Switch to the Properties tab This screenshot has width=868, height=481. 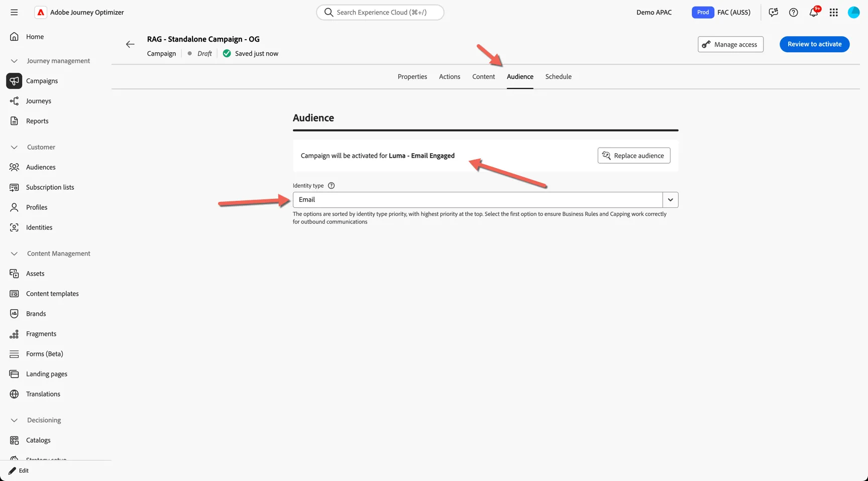coord(412,77)
